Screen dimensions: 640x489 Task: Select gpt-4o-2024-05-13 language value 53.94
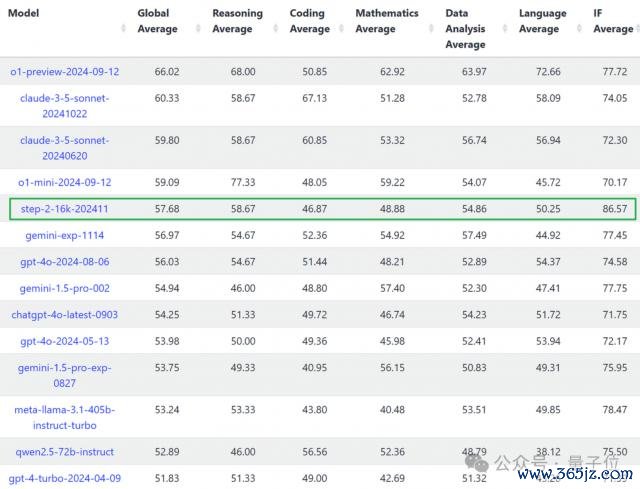[x=548, y=341]
